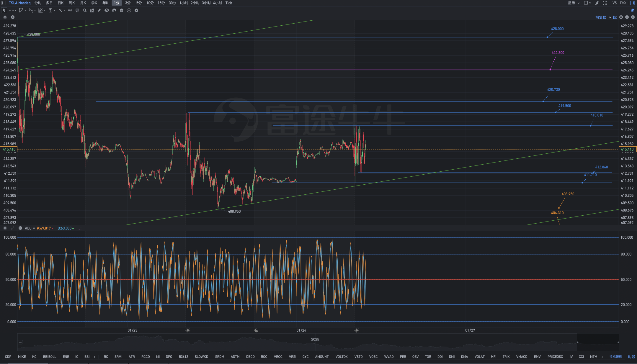The image size is (637, 364).
Task: Select the wave pattern drawing tool
Action: click(x=31, y=10)
